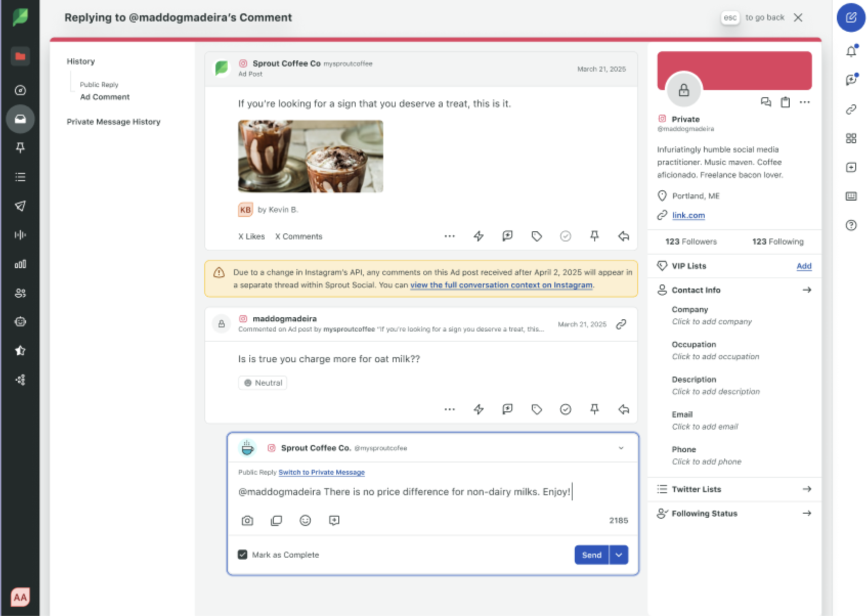Open the list icon in left sidebar
This screenshot has height=616, width=867.
click(x=20, y=177)
